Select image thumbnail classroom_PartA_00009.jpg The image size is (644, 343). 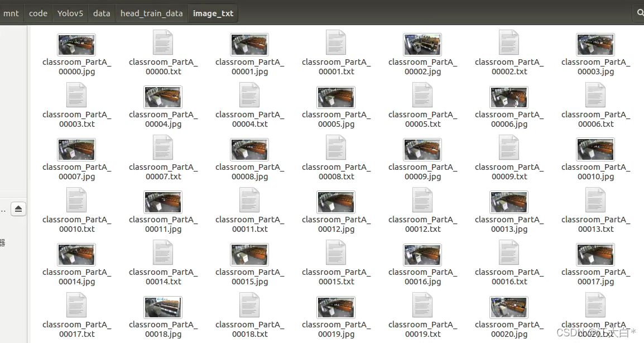pyautogui.click(x=422, y=149)
